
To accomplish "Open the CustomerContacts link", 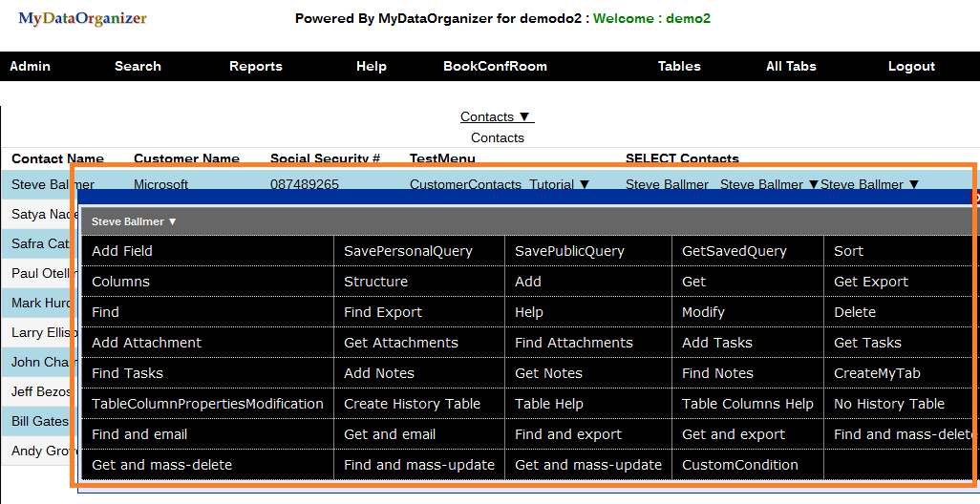I will click(x=465, y=184).
